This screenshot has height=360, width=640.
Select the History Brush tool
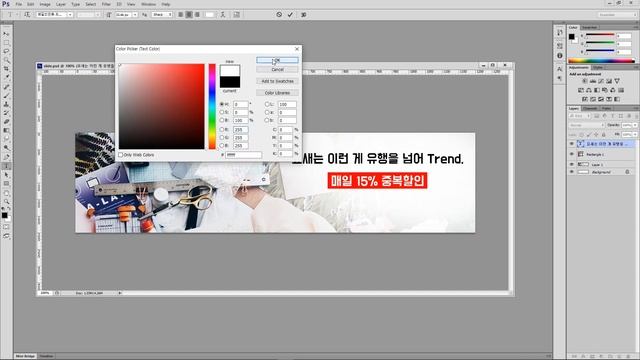(x=6, y=113)
